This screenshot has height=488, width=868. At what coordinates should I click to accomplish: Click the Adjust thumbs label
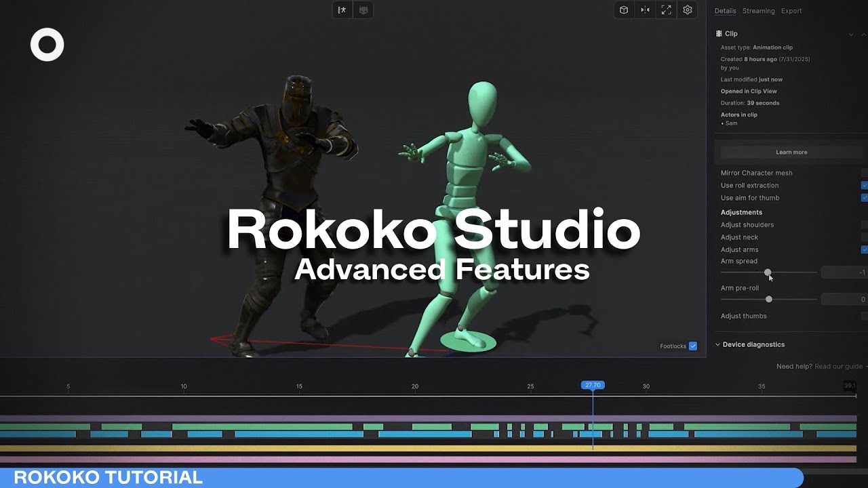[744, 316]
